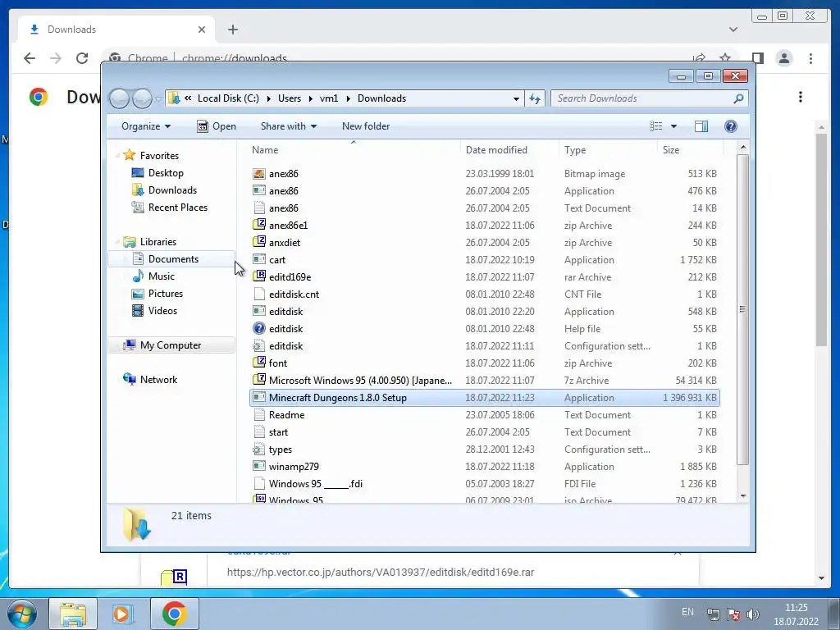
Task: Select the Microsoft Windows 95 7z archive icon
Action: pyautogui.click(x=259, y=380)
